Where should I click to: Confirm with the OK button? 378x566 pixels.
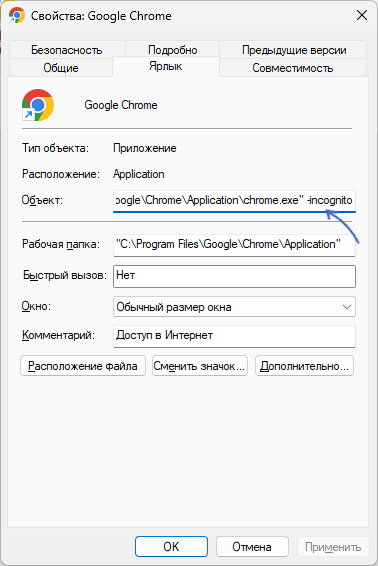[171, 547]
